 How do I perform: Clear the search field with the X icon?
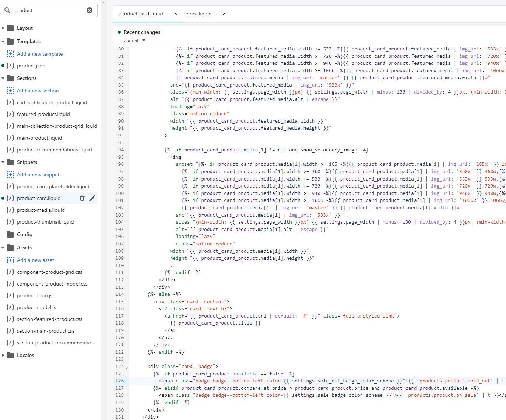[89, 10]
